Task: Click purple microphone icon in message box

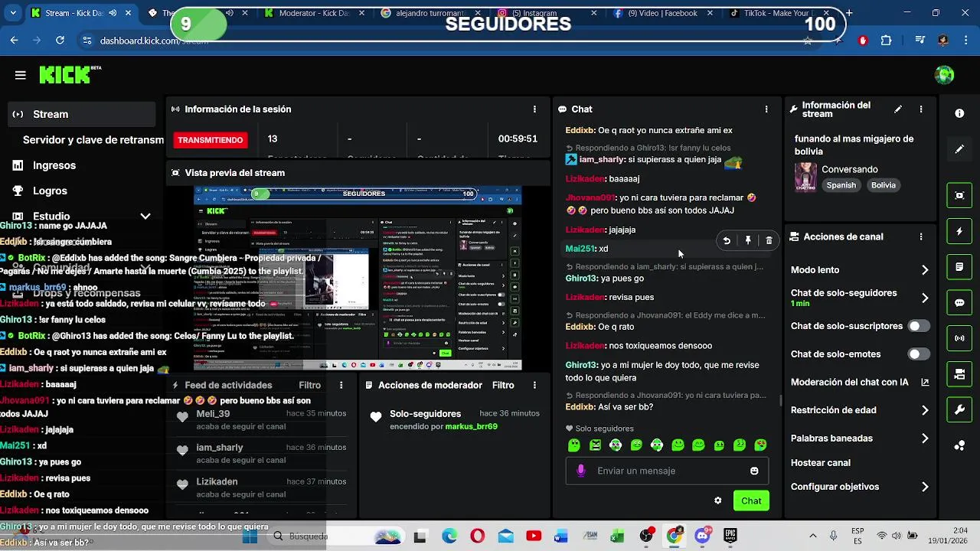Action: pos(581,471)
